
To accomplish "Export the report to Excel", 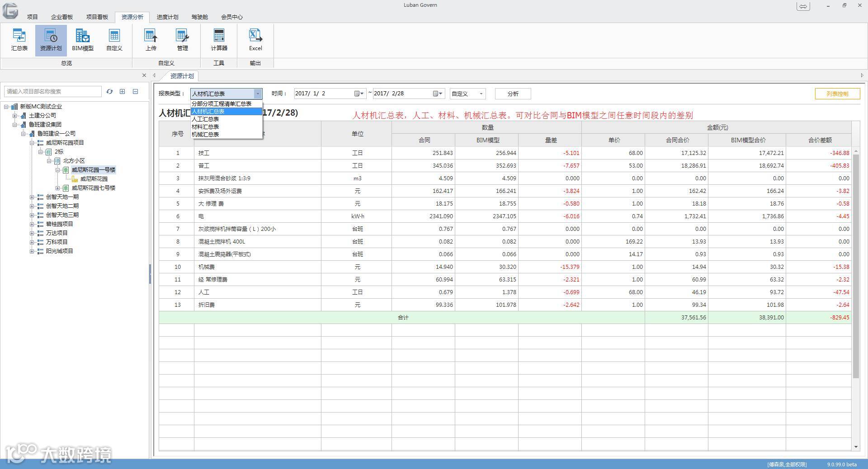I will point(255,40).
